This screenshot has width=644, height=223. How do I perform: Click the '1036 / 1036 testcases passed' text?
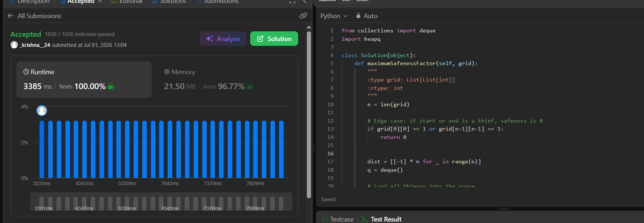click(x=80, y=34)
